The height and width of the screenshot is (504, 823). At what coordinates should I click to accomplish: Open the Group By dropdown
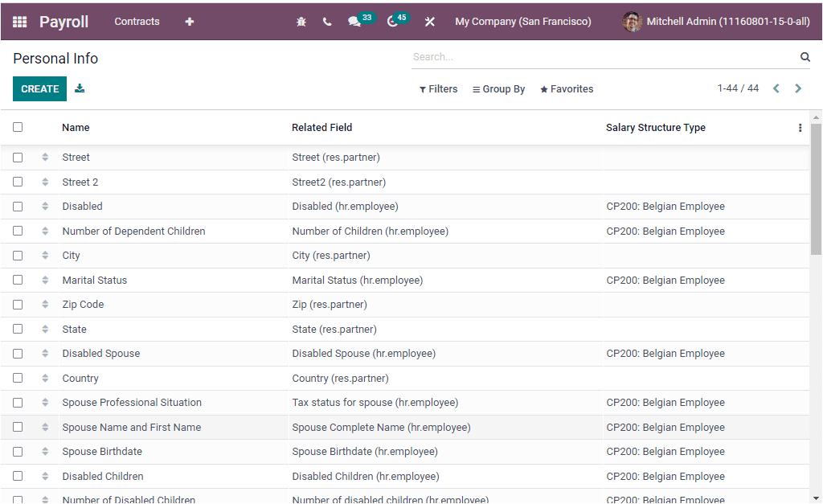pos(498,88)
